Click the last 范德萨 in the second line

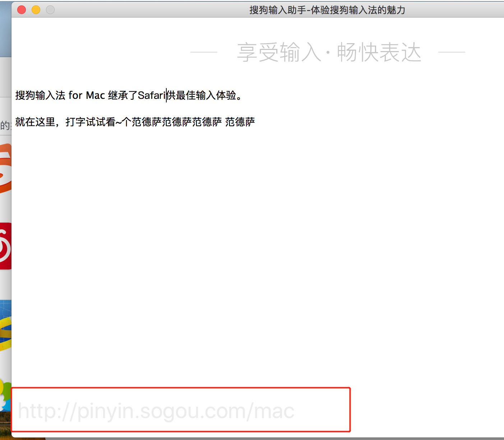(240, 122)
